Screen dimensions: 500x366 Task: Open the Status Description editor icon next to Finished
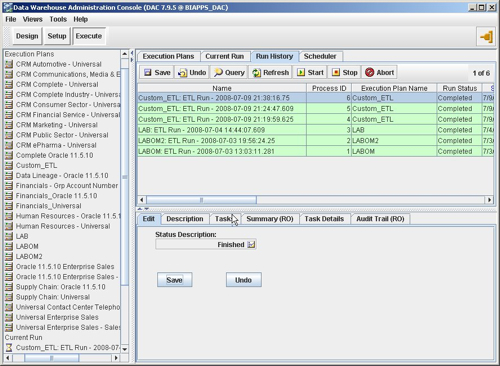coord(251,245)
